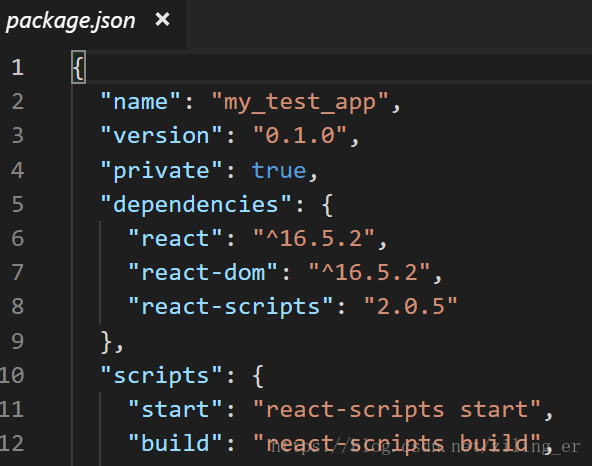Click line number 4 in gutter
The width and height of the screenshot is (592, 466).
click(x=18, y=170)
